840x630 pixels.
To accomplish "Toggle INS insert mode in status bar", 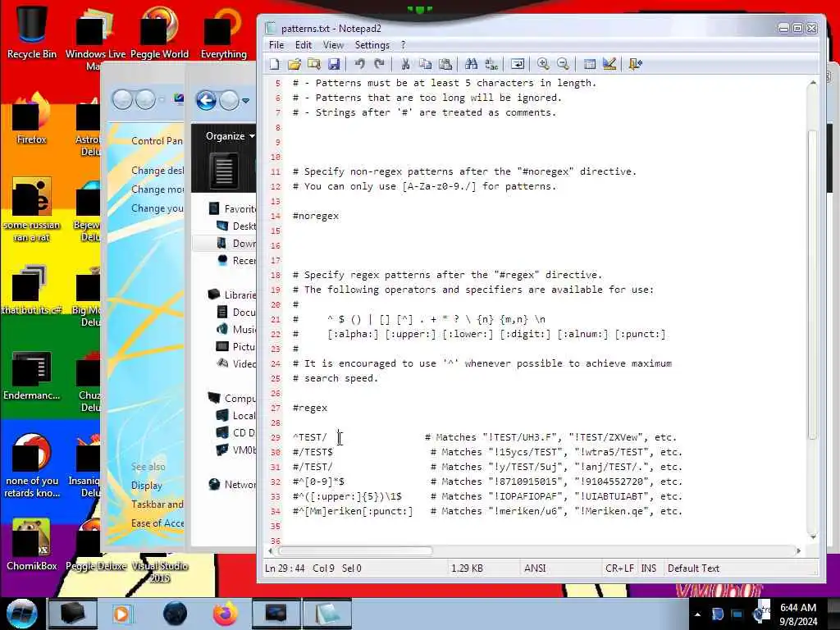I will tap(649, 568).
